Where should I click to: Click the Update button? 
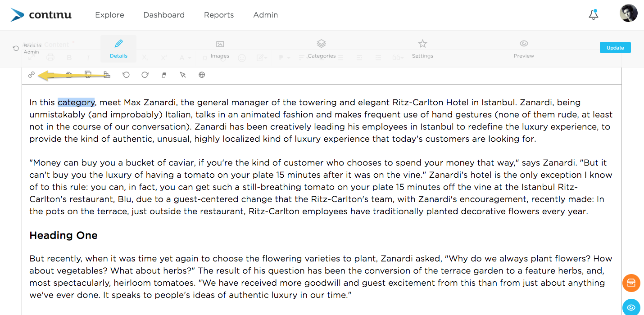[x=615, y=48]
